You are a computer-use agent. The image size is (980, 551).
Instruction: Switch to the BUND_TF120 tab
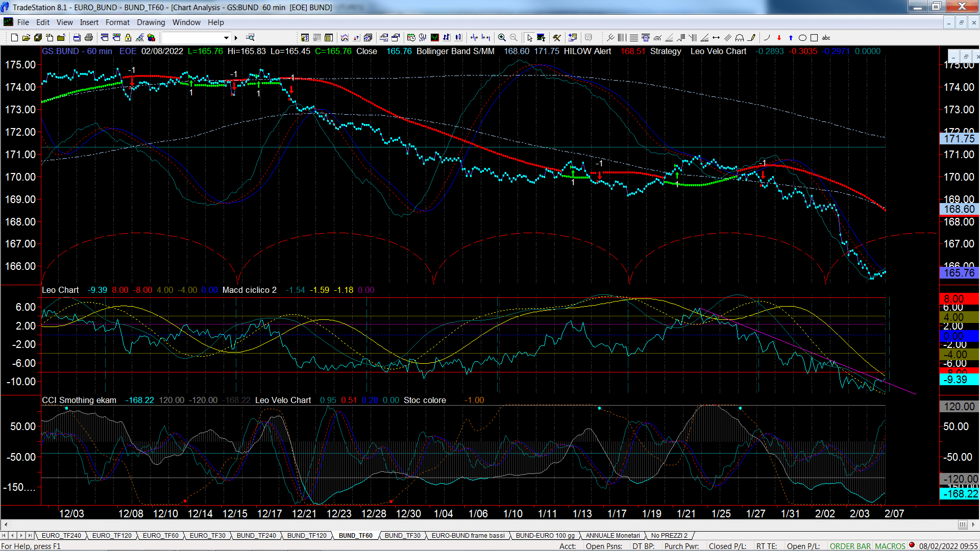tap(307, 536)
